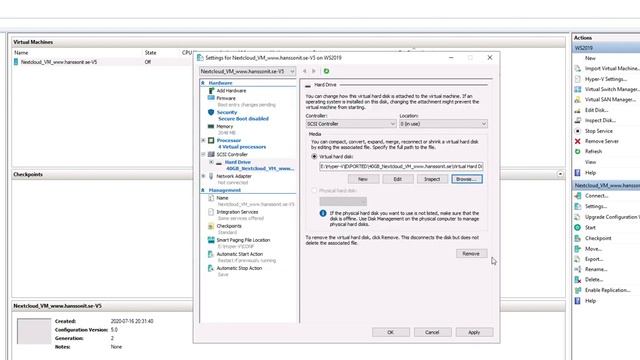Screen dimensions: 640x360
Task: Expand the Network Adapter tree node
Action: (x=203, y=176)
